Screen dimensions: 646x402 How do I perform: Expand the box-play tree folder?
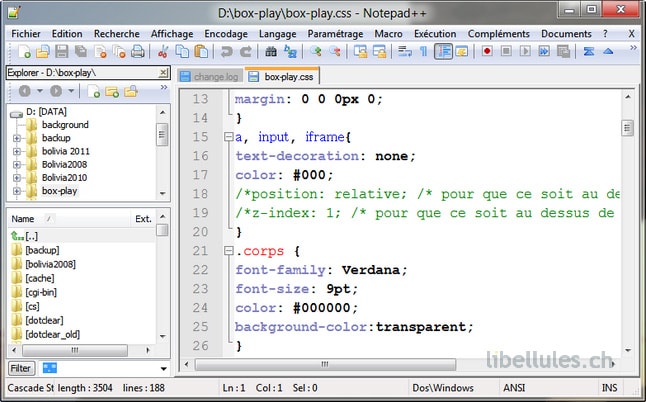[16, 191]
